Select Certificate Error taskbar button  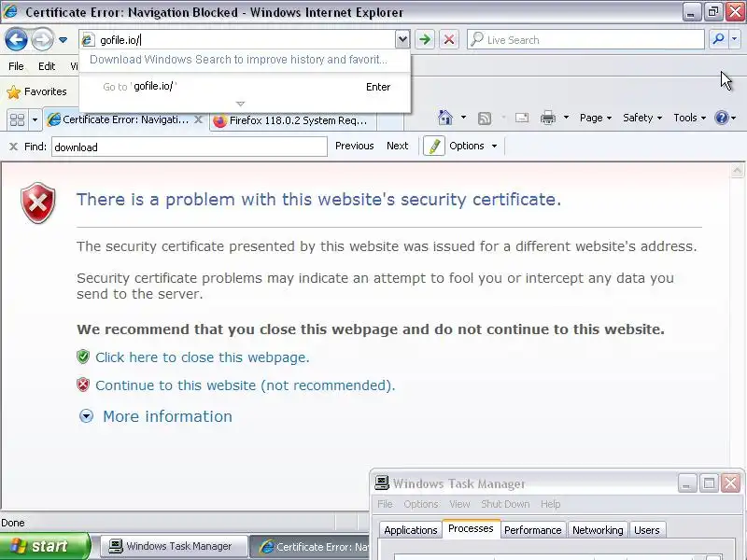(310, 547)
